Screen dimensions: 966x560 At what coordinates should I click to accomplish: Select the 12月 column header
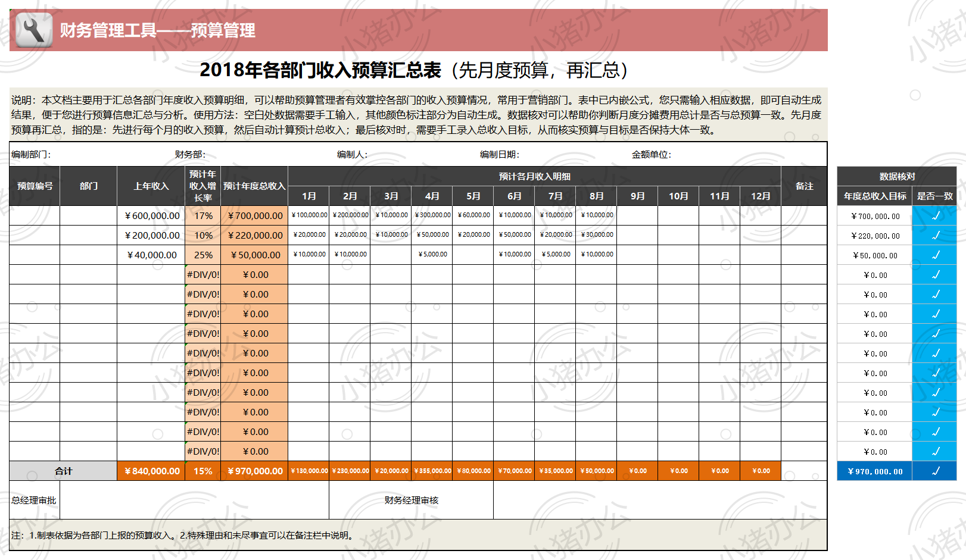761,196
